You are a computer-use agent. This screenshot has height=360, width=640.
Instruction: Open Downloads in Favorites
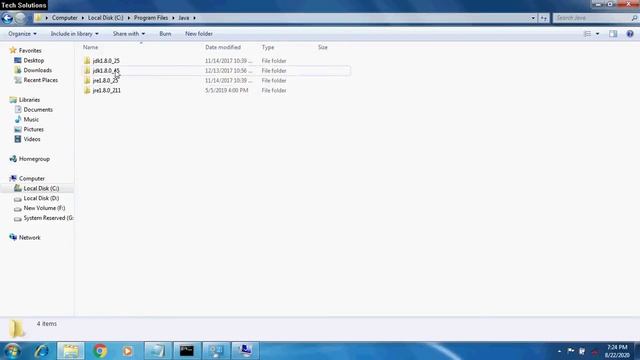click(38, 70)
